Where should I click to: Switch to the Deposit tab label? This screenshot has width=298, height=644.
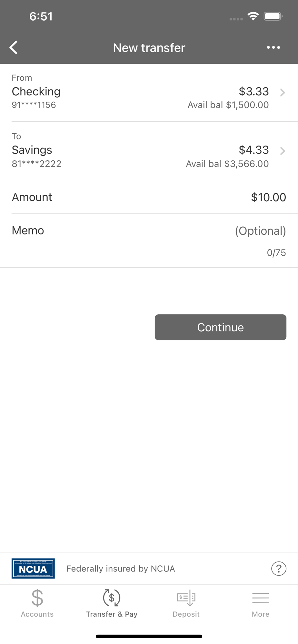point(186,614)
